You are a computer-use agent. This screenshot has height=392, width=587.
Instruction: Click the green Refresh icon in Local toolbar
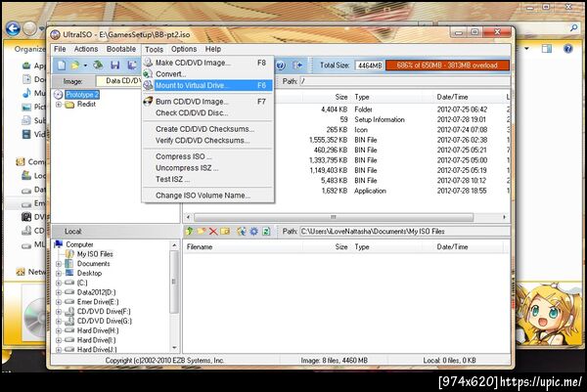tap(266, 231)
